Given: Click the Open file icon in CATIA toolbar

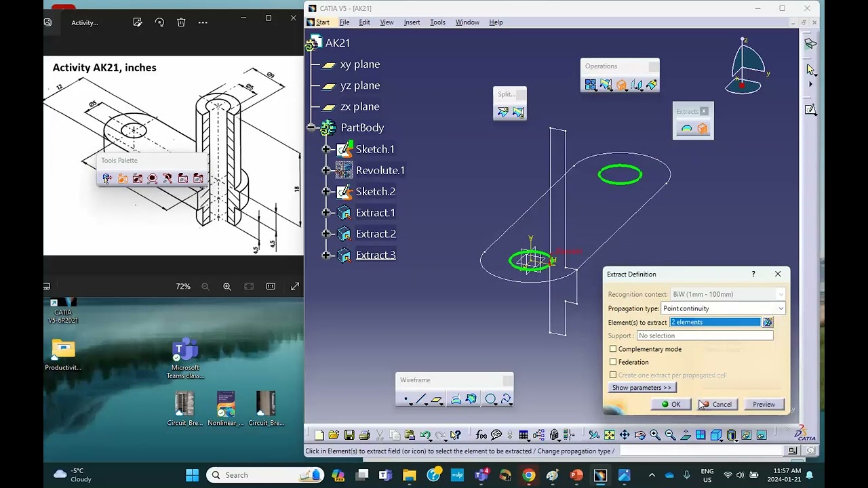Looking at the screenshot, I should [x=334, y=435].
